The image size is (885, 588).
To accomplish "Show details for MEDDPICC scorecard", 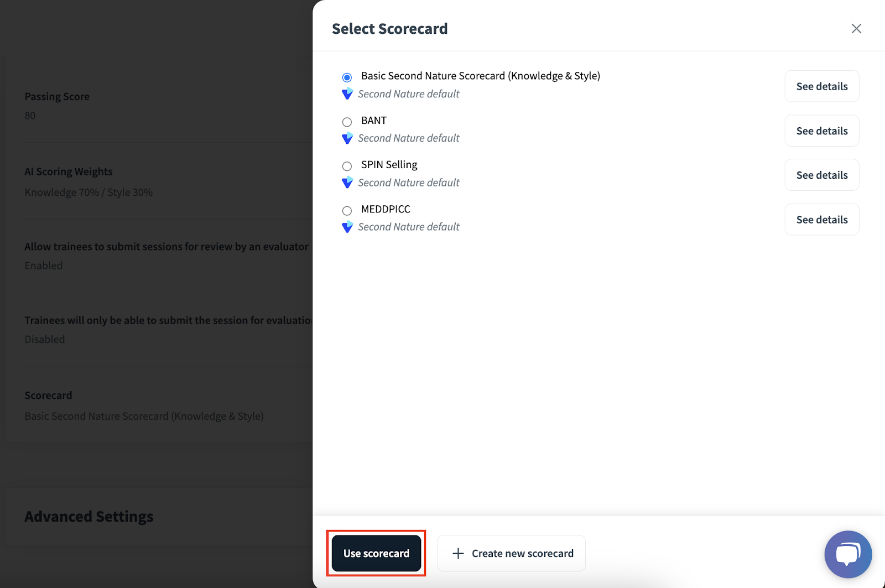I will [821, 220].
